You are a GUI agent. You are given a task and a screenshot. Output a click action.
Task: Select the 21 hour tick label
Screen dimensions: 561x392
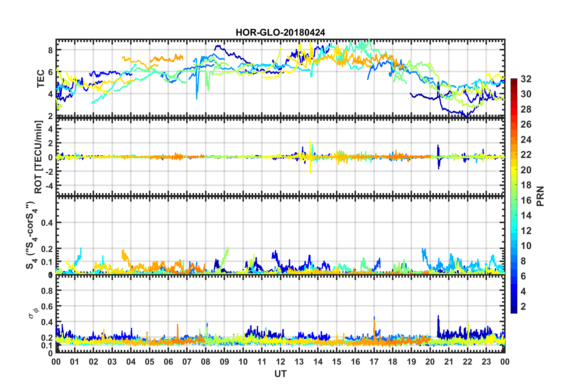pyautogui.click(x=449, y=362)
